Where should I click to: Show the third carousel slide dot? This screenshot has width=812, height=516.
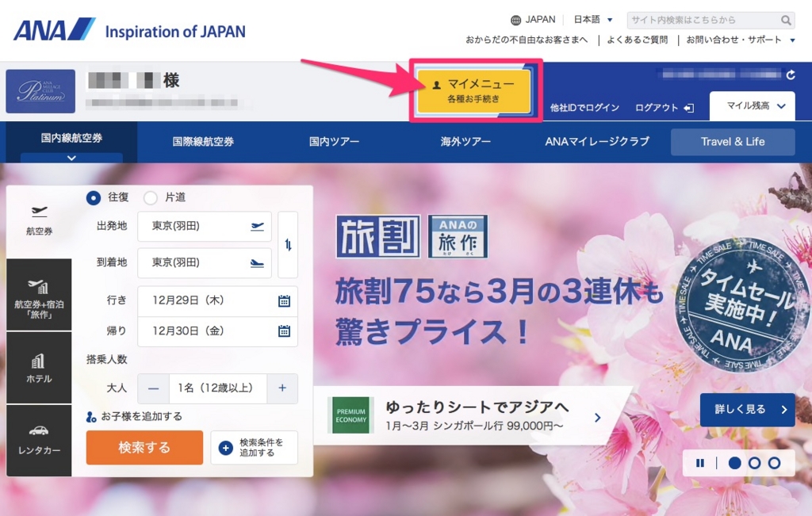(x=774, y=463)
